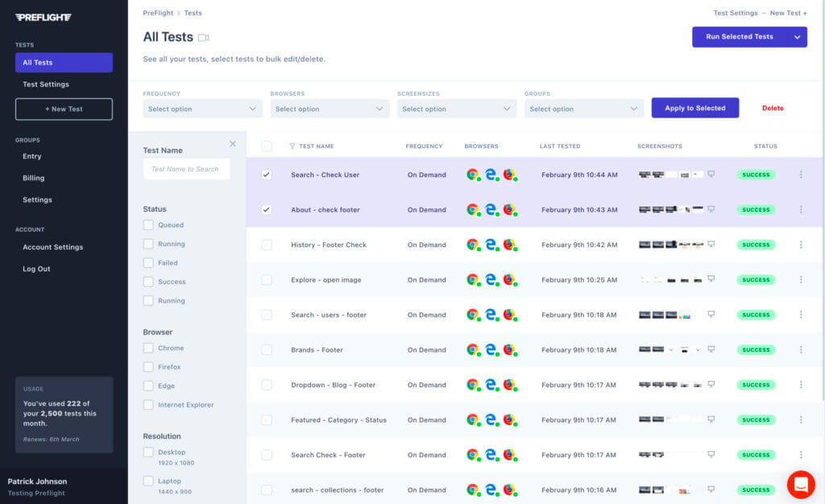Close the filter panel with the X icon
Screen dimensions: 825x504
[x=233, y=144]
